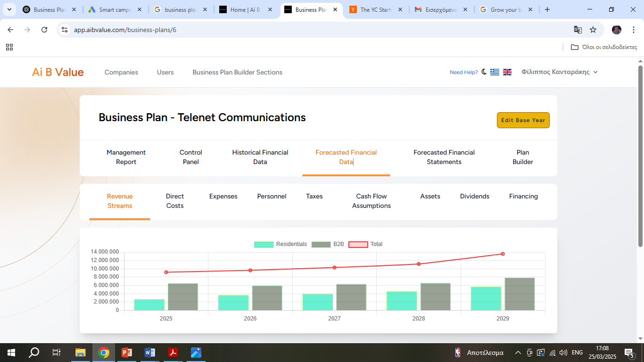Viewport: 644px width, 362px height.
Task: Select Forecasted Financial Data tab
Action: 346,157
